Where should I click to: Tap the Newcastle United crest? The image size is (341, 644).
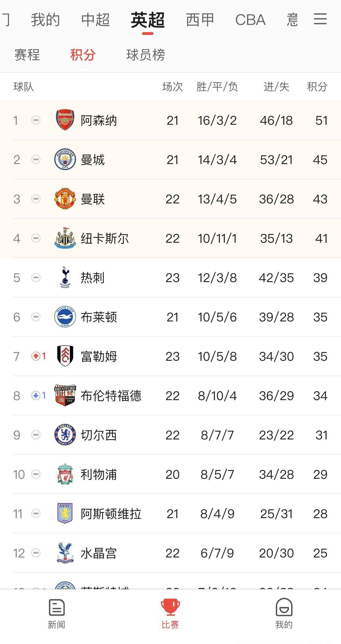[65, 238]
